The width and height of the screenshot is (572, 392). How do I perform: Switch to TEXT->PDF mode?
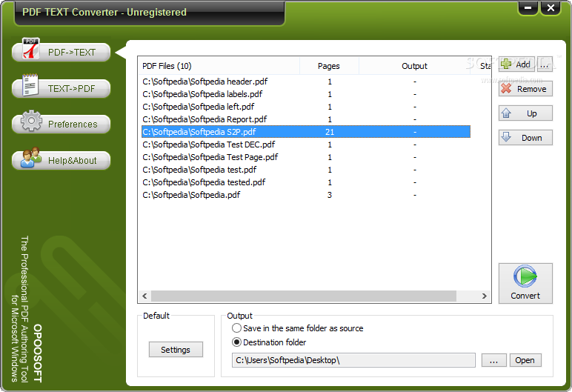61,88
